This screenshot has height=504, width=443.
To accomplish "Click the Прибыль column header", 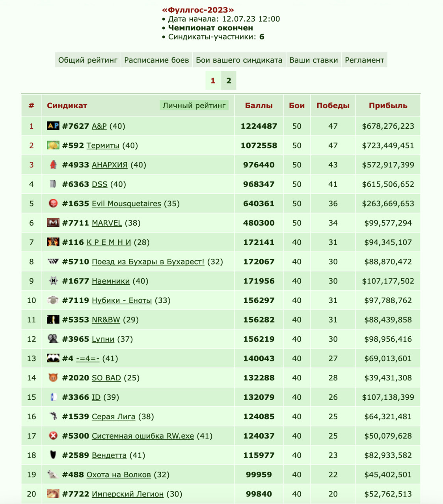I will pyautogui.click(x=388, y=105).
